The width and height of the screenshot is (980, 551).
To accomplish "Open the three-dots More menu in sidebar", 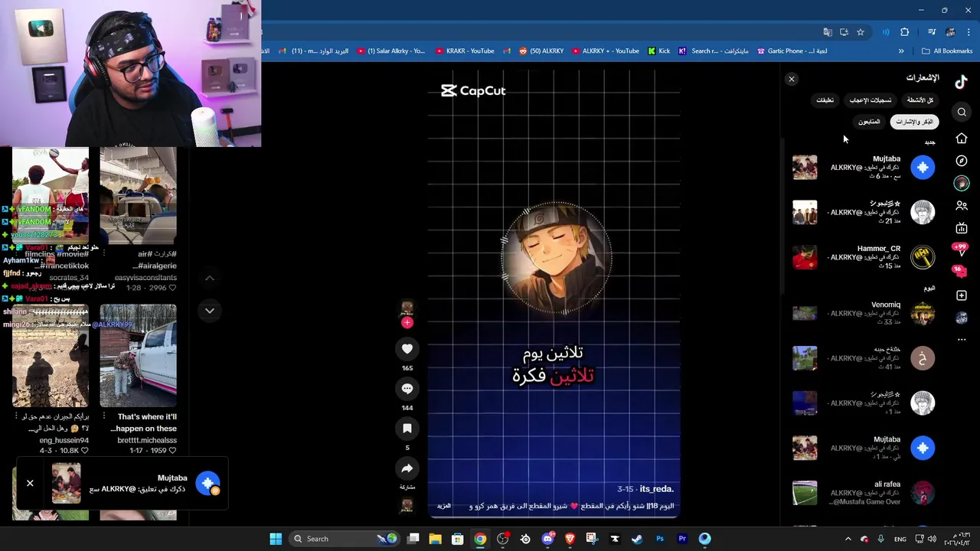I will point(962,340).
